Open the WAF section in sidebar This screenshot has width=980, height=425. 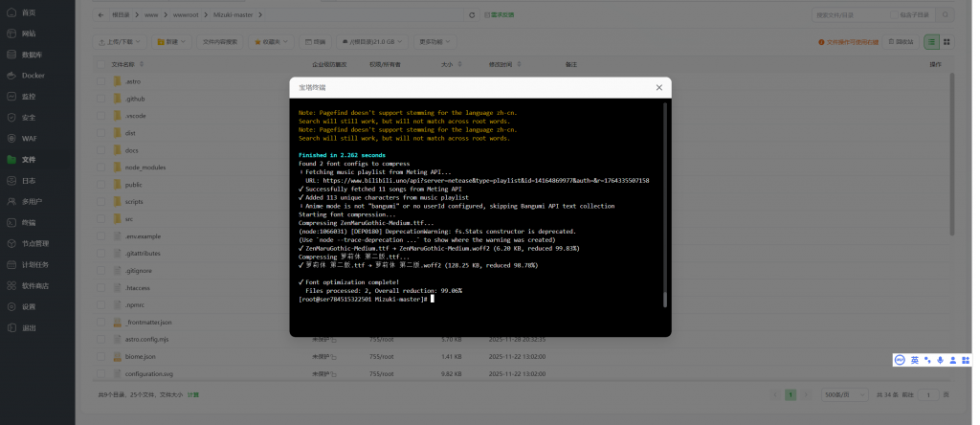pyautogui.click(x=29, y=138)
